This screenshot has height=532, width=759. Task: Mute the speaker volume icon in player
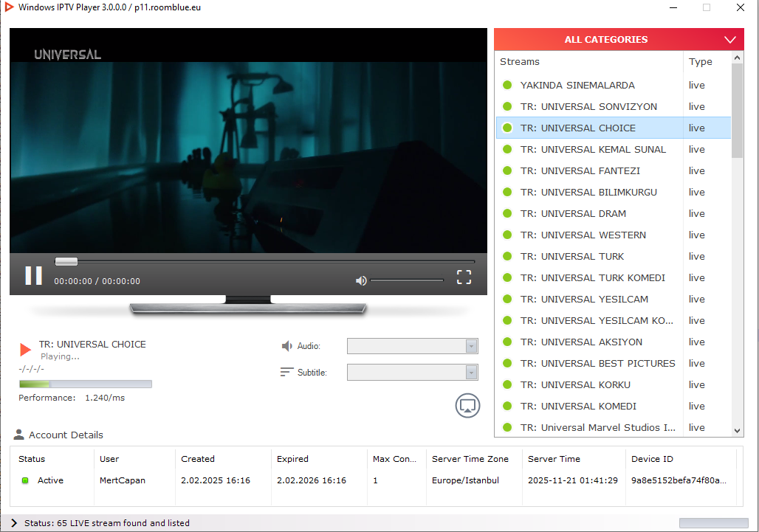(x=361, y=280)
